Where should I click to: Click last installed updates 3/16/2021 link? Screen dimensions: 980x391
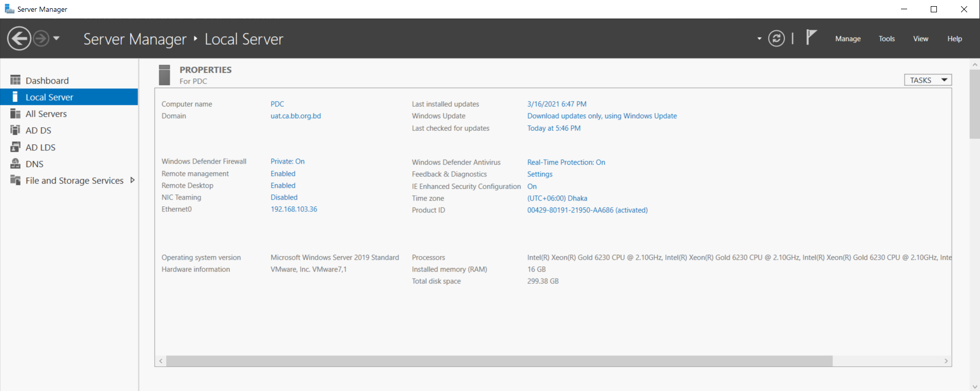coord(557,104)
